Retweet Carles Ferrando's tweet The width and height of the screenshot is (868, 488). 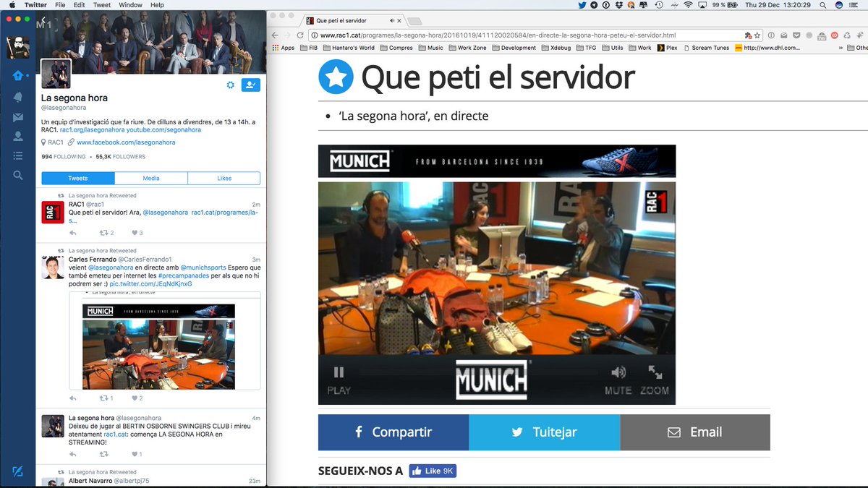pos(103,398)
